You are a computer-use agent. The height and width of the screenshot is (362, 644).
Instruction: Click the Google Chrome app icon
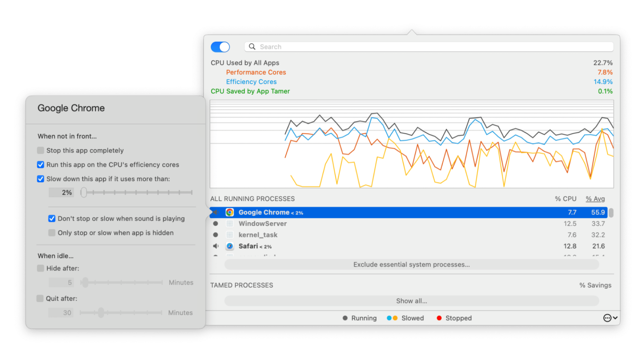tap(230, 212)
